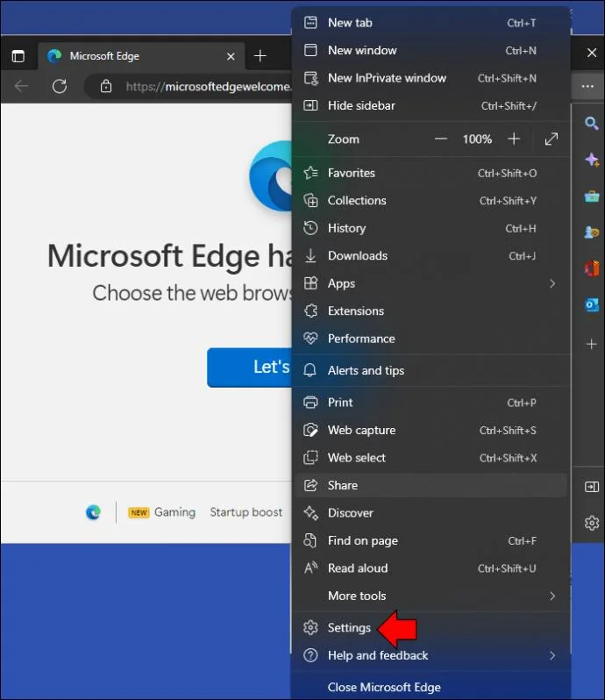Screen dimensions: 605x700
Task: Expand Help and feedback submenu arrow
Action: click(x=552, y=655)
